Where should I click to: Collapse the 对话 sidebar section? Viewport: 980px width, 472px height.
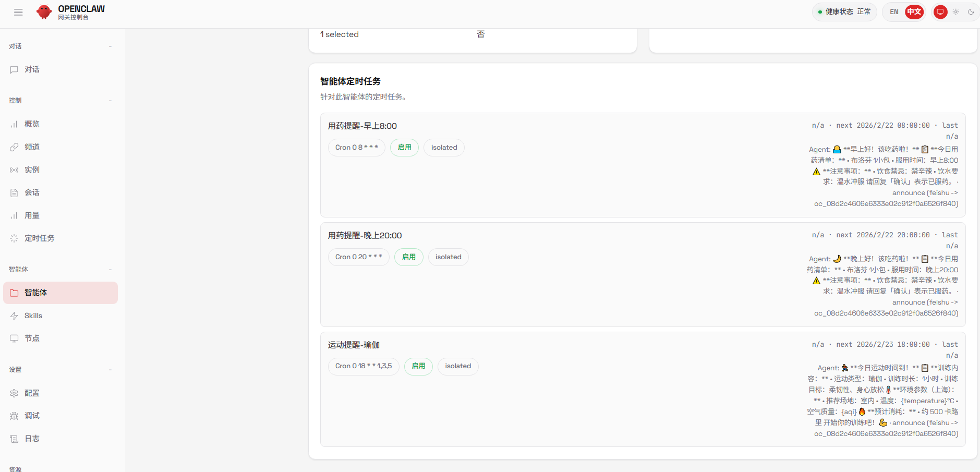pyautogui.click(x=110, y=46)
